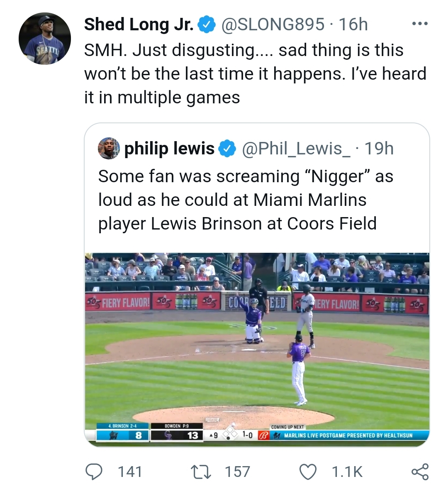Click the philip lewis display name
This screenshot has width=448, height=501.
click(169, 149)
